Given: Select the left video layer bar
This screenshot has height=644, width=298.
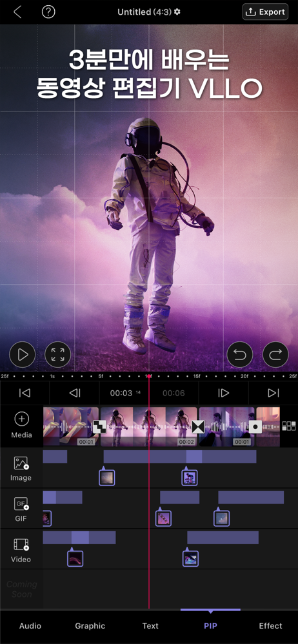Looking at the screenshot, I should pos(79,538).
